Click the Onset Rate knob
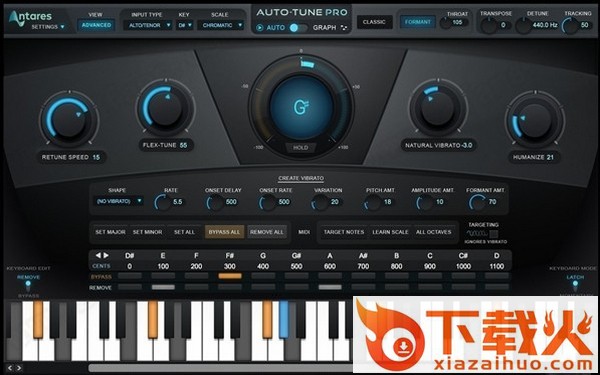The width and height of the screenshot is (600, 375). click(x=267, y=202)
